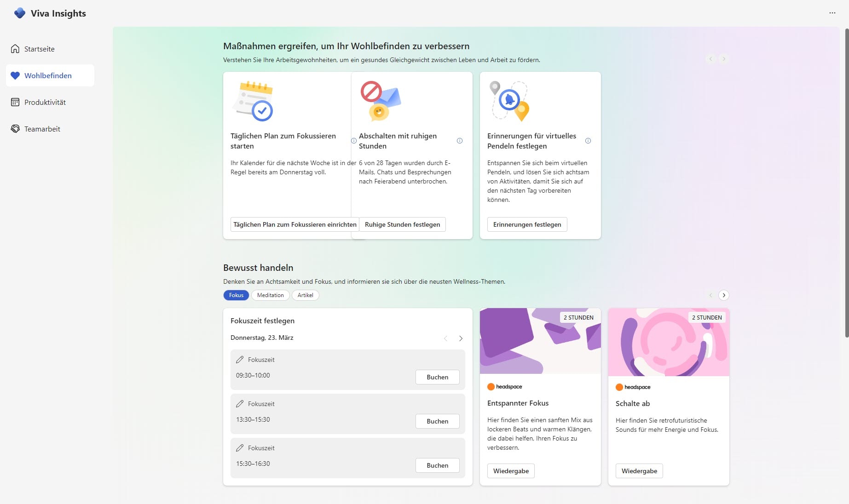Edit the 09:30–10:00 Fokuszeit pencil icon

point(240,360)
